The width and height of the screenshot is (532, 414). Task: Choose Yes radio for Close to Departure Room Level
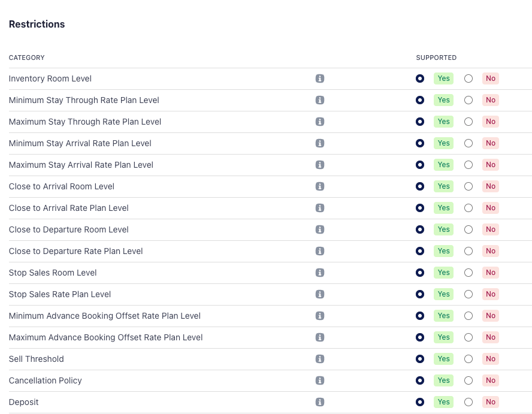point(420,229)
